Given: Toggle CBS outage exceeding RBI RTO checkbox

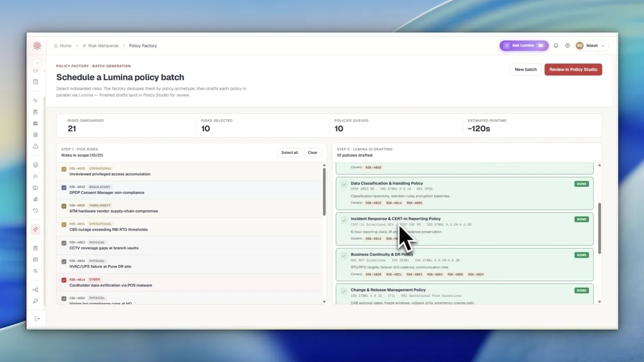Looking at the screenshot, I should point(64,225).
